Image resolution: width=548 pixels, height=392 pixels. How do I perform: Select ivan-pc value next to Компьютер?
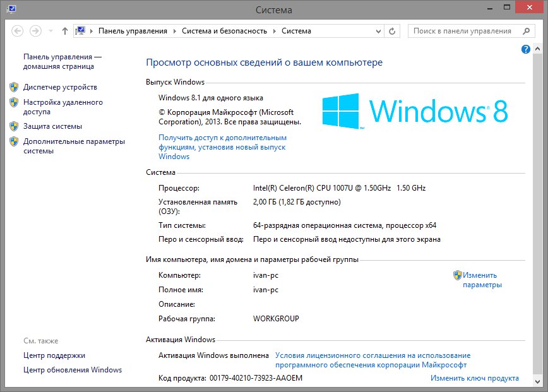coord(266,275)
